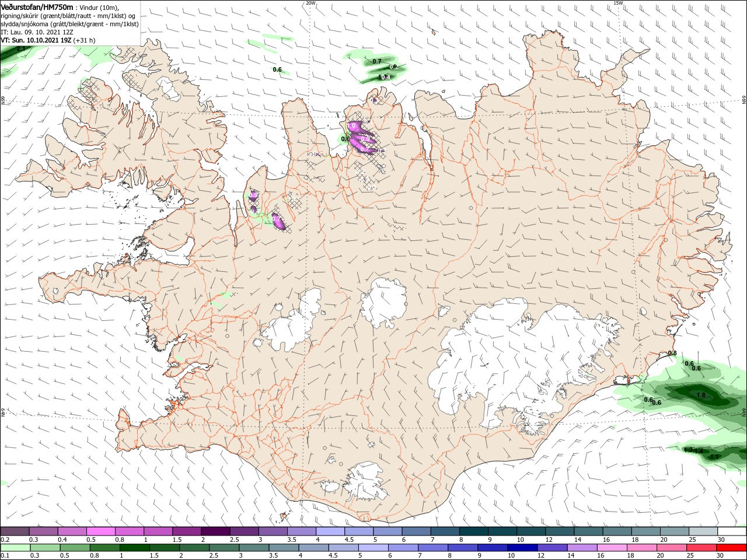Click the 15W longitude label
This screenshot has height=560, width=747.
[x=619, y=3]
